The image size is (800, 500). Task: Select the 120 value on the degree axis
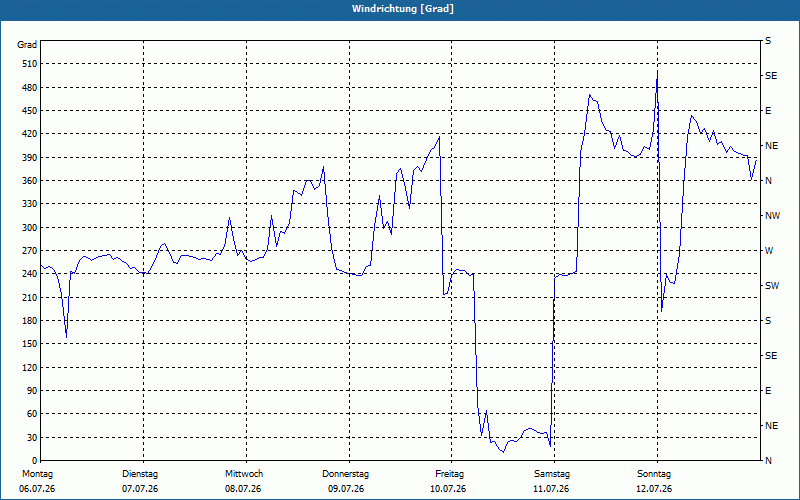pyautogui.click(x=30, y=367)
